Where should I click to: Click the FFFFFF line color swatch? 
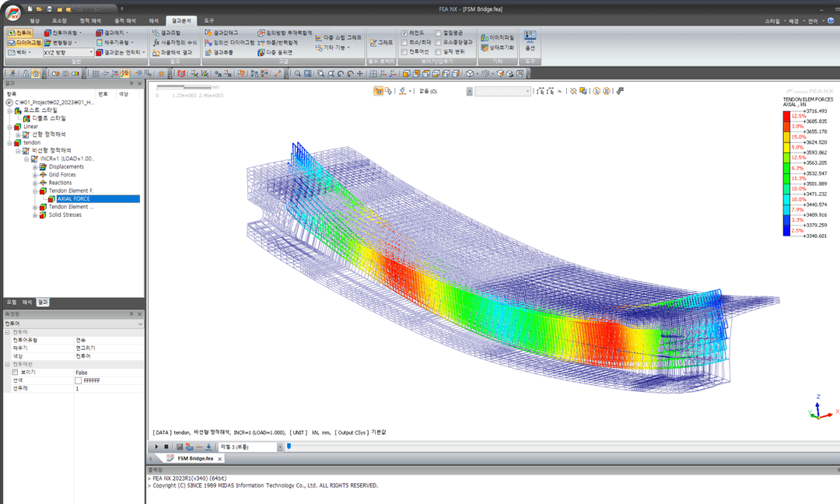(x=79, y=381)
